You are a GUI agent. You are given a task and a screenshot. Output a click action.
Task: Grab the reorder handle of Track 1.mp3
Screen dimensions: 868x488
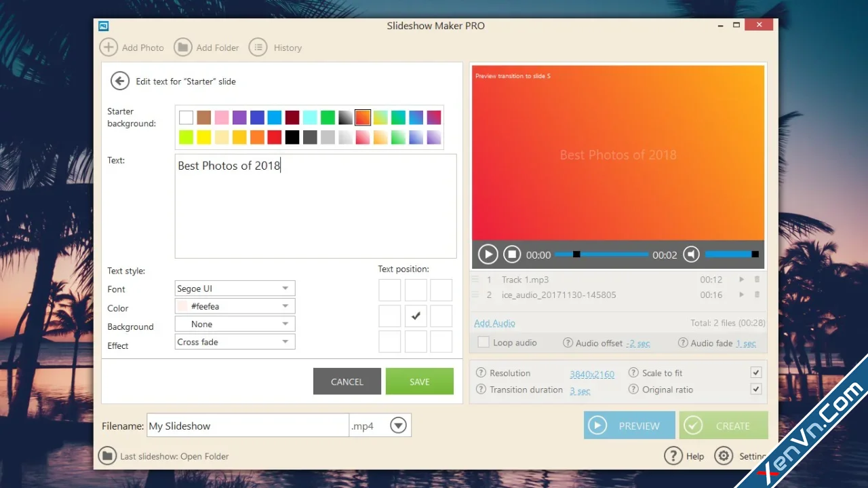(475, 280)
